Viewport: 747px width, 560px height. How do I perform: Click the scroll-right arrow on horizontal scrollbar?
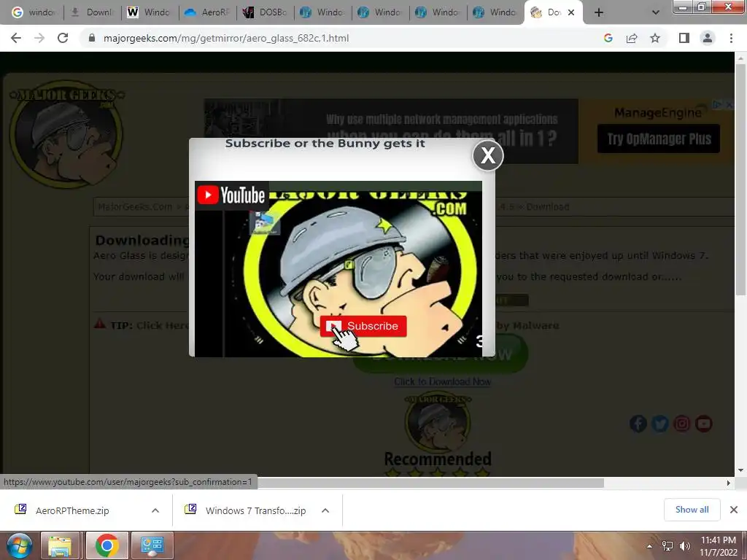coord(729,483)
